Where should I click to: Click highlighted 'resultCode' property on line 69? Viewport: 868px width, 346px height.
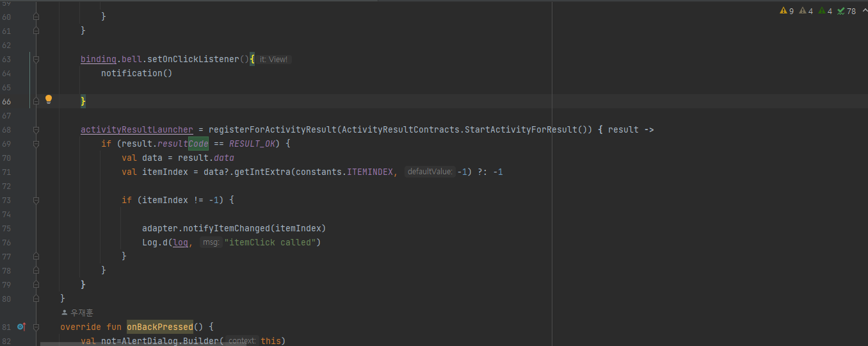tap(183, 144)
